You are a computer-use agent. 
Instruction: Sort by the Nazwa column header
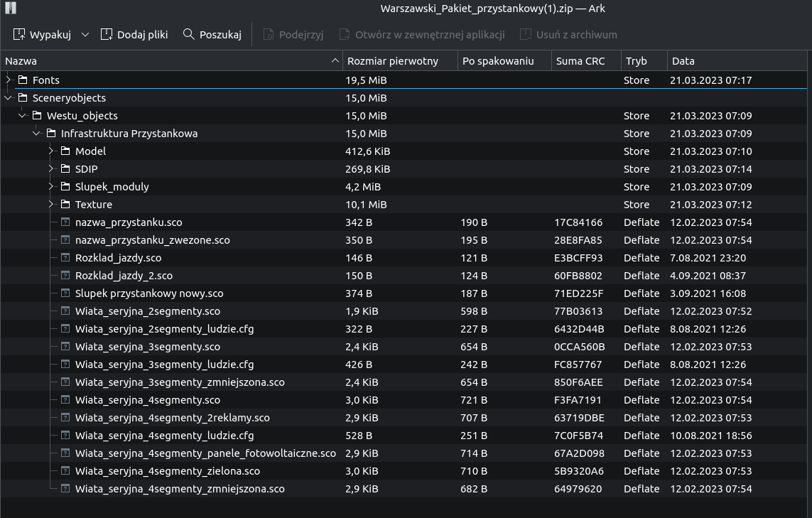pos(171,61)
